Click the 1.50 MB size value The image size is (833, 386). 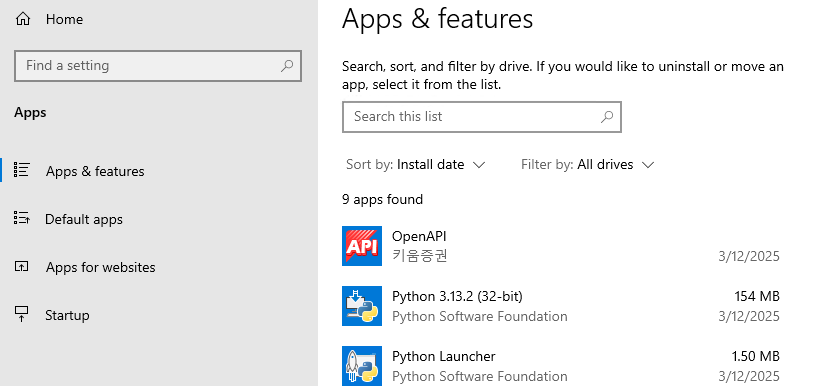click(x=755, y=356)
